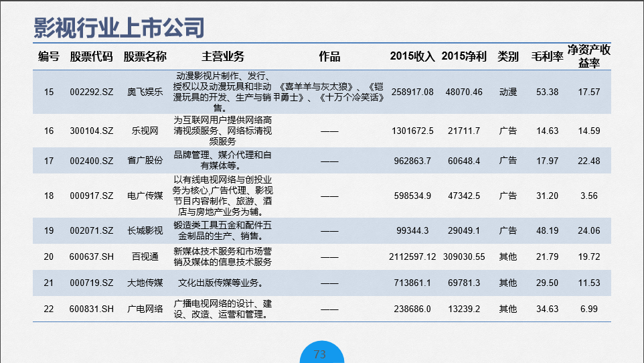Screen dimensions: 644x363
Task: Click stock name 广电网络
Action: (x=145, y=309)
